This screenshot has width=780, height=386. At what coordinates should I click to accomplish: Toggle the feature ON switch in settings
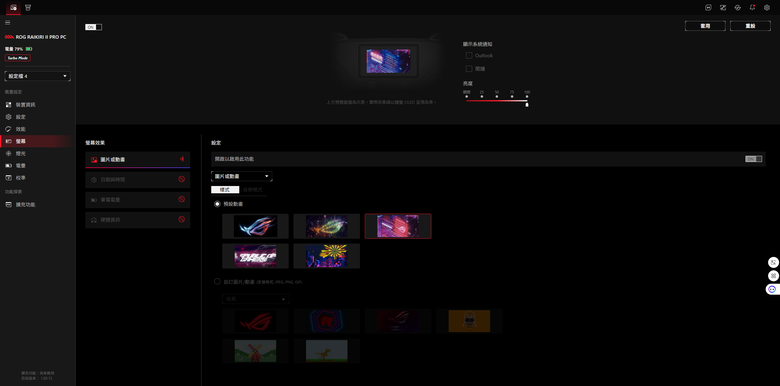pos(753,159)
